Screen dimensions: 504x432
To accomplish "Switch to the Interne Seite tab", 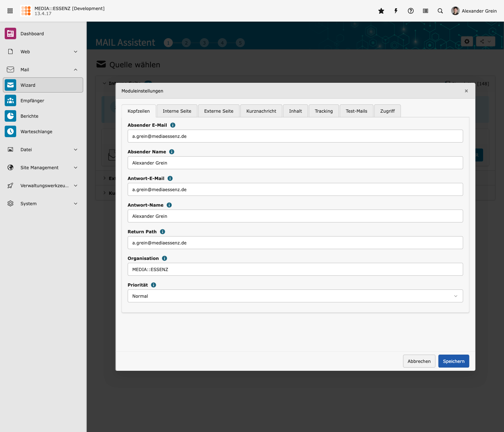I will 177,111.
